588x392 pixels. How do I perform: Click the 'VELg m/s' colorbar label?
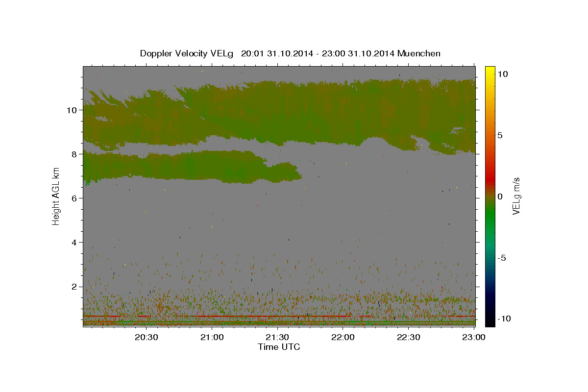coord(516,196)
